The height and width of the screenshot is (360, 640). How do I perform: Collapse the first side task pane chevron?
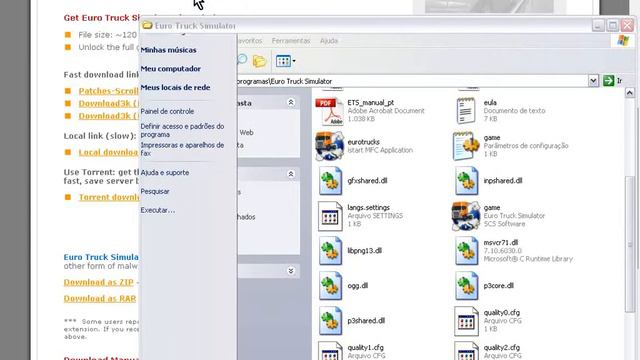[x=291, y=102]
